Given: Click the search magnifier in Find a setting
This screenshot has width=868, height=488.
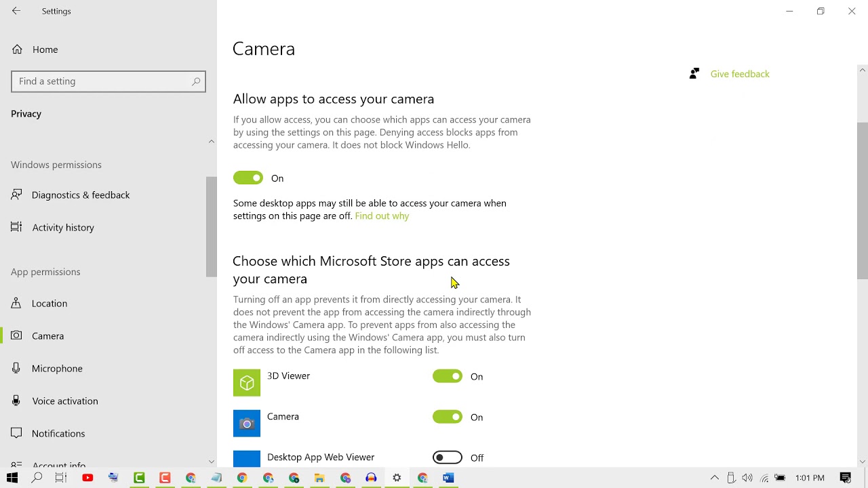Looking at the screenshot, I should coord(196,81).
